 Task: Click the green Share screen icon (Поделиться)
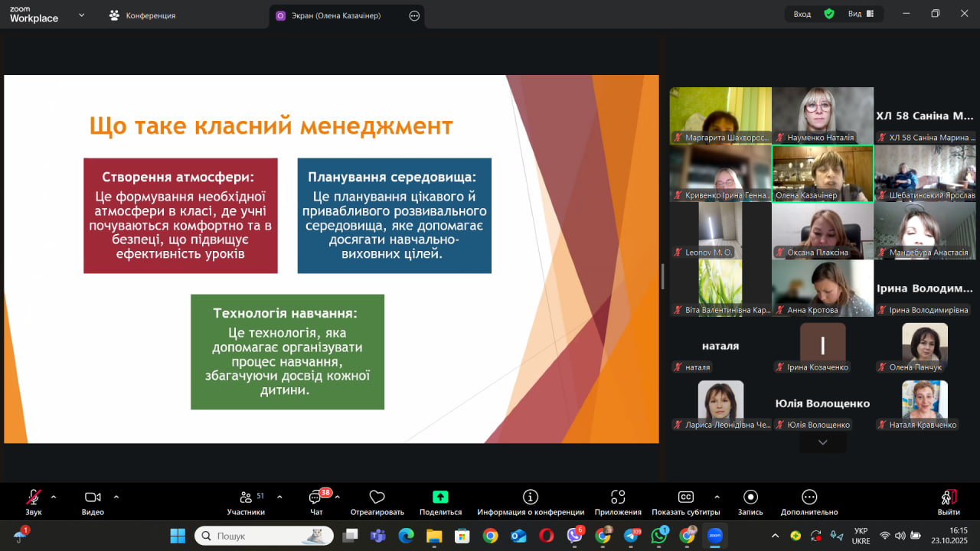pyautogui.click(x=440, y=502)
